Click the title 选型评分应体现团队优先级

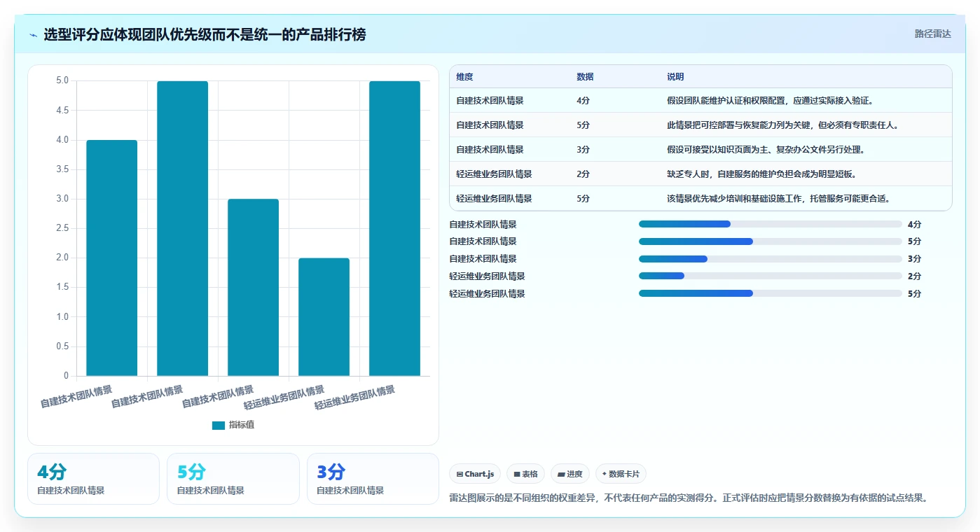coord(205,35)
